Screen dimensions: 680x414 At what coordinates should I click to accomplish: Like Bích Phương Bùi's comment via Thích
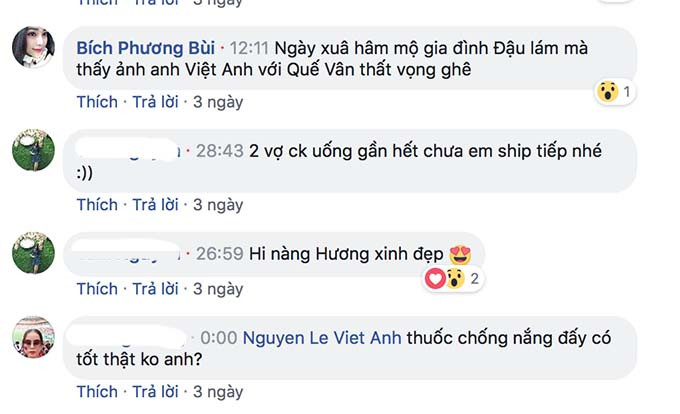click(97, 102)
